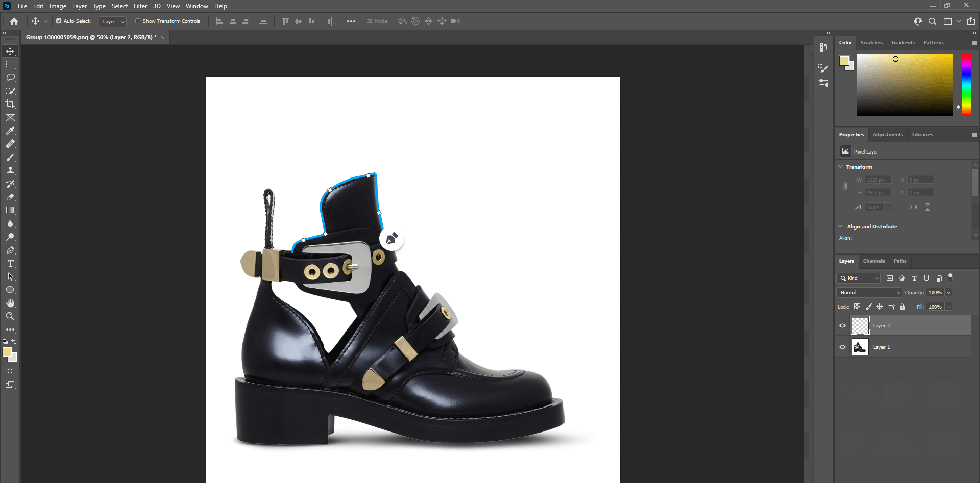Enable the Auto-Select checkbox
Viewport: 980px width, 483px height.
(58, 21)
